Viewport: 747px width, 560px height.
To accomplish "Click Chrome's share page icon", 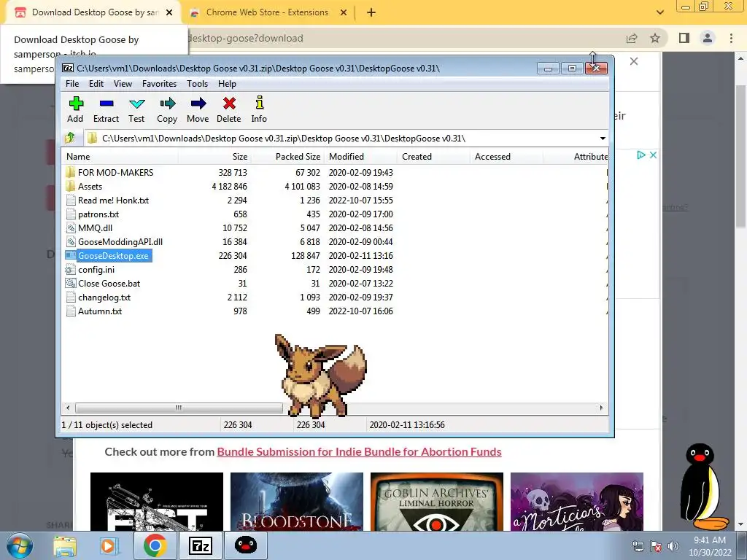I will [x=632, y=38].
